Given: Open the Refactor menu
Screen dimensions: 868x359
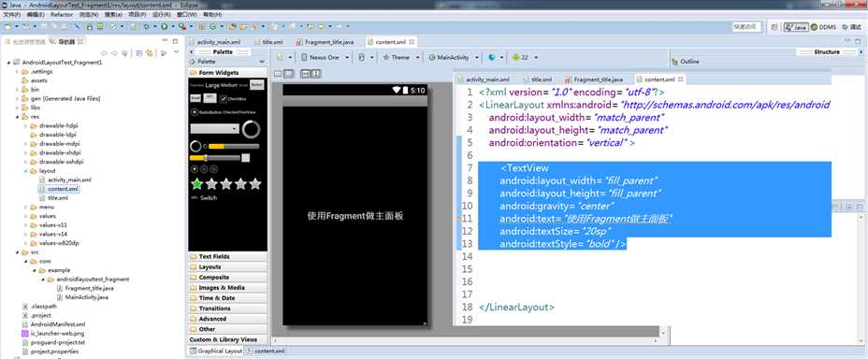Looking at the screenshot, I should pyautogui.click(x=62, y=14).
